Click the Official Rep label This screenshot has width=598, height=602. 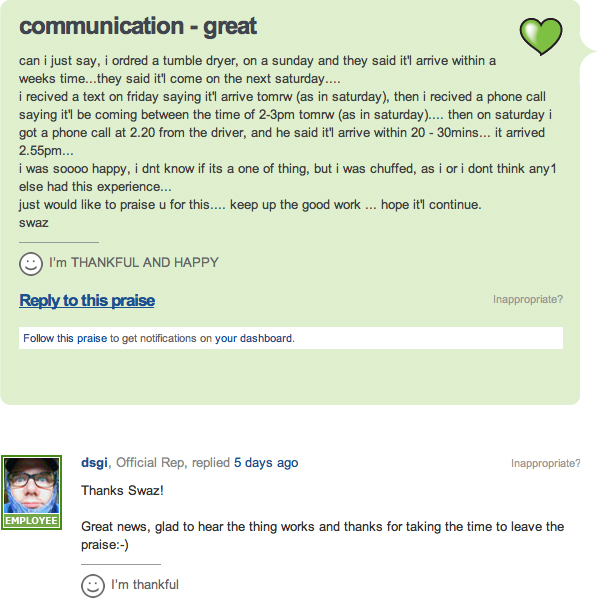(151, 463)
